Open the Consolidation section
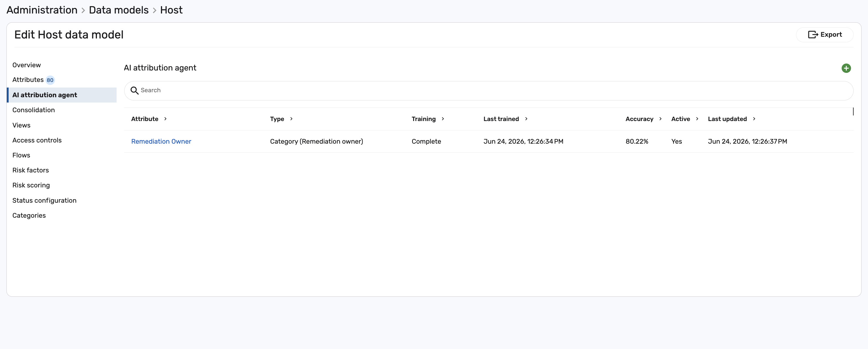The image size is (868, 349). (34, 110)
